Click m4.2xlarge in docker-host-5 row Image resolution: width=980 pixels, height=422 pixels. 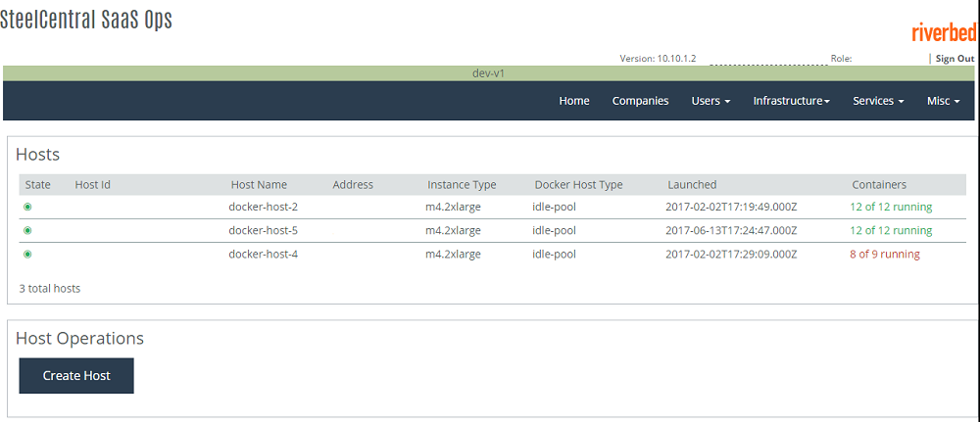[x=453, y=230]
